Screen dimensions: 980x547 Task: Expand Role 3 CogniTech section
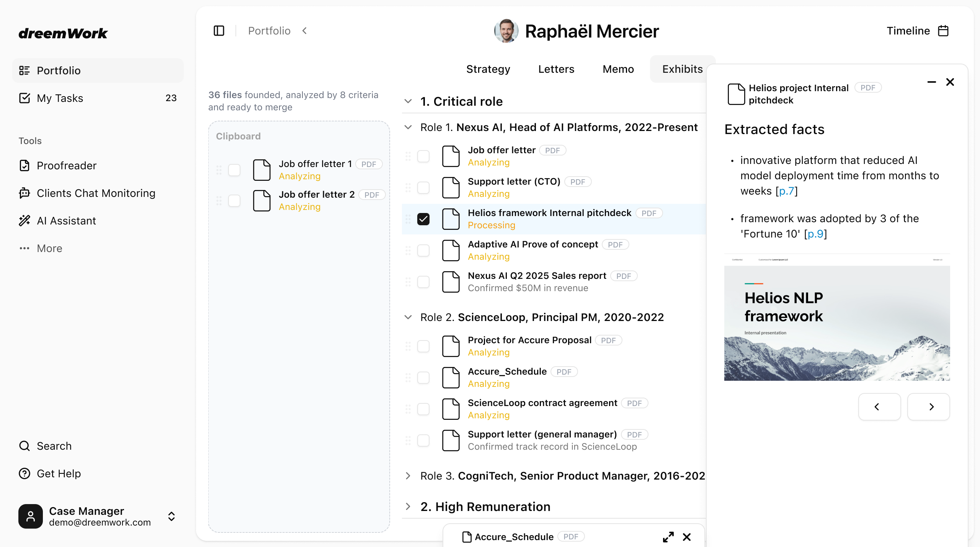pyautogui.click(x=408, y=476)
